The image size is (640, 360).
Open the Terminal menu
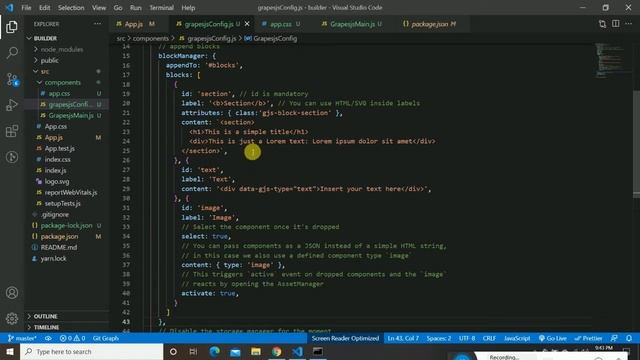pyautogui.click(x=161, y=8)
